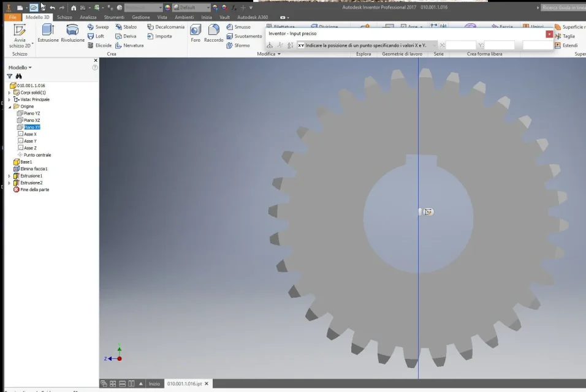Image resolution: width=586 pixels, height=392 pixels.
Task: Collapse the Origine folder
Action: [x=10, y=107]
